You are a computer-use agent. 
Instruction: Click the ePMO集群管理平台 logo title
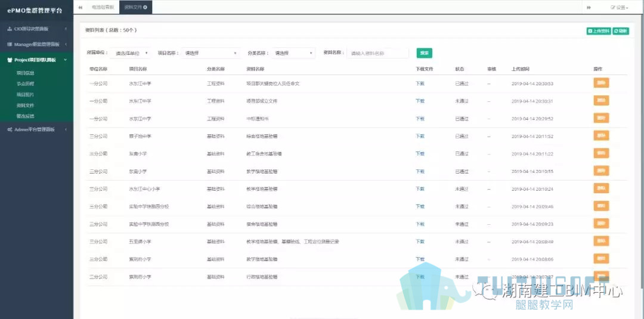pyautogui.click(x=35, y=11)
